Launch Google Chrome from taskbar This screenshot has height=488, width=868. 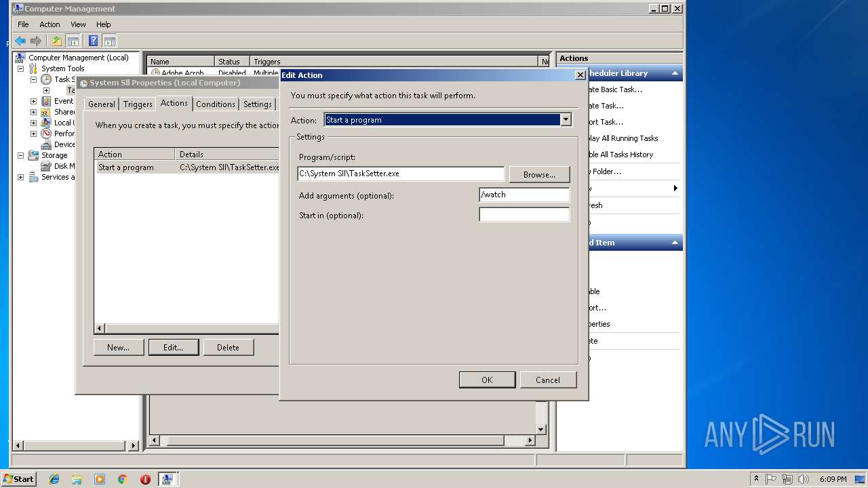pyautogui.click(x=122, y=479)
